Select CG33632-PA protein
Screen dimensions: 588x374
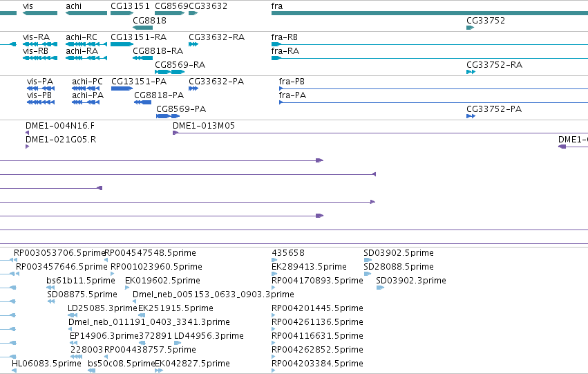coord(193,88)
